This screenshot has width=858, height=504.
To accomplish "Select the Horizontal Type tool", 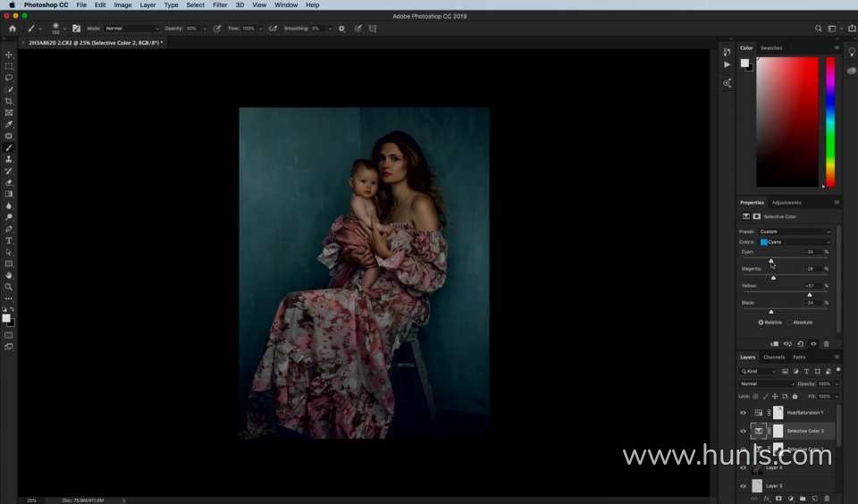I will [x=9, y=240].
